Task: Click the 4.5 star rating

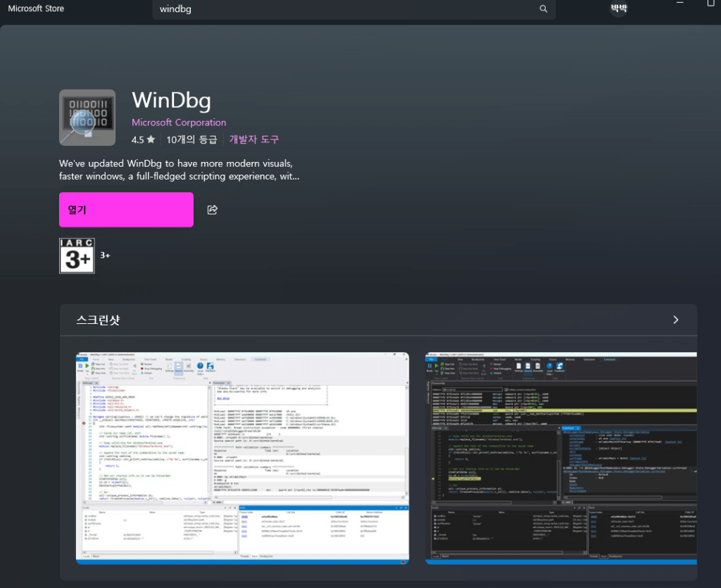Action: 142,139
